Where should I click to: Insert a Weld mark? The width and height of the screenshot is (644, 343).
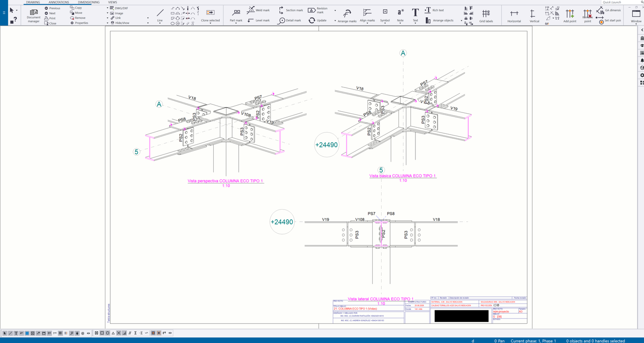[258, 10]
